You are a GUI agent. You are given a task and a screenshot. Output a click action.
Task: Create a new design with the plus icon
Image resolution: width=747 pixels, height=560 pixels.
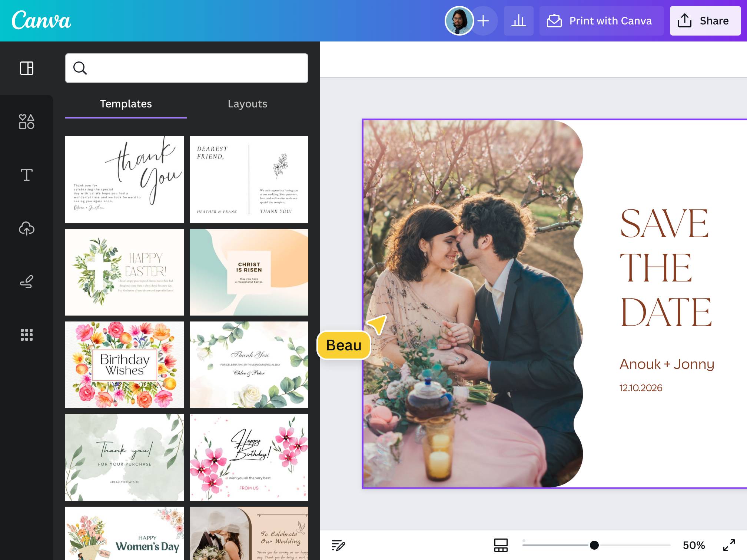[484, 21]
